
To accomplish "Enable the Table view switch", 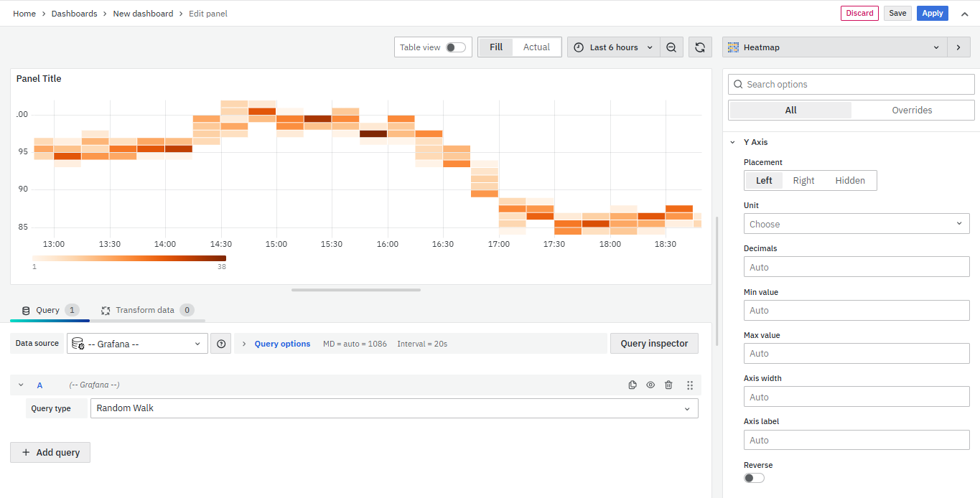I will pyautogui.click(x=455, y=47).
